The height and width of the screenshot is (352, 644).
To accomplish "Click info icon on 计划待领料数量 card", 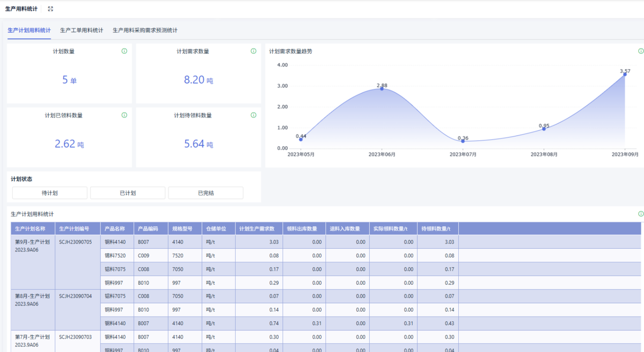I will click(253, 115).
